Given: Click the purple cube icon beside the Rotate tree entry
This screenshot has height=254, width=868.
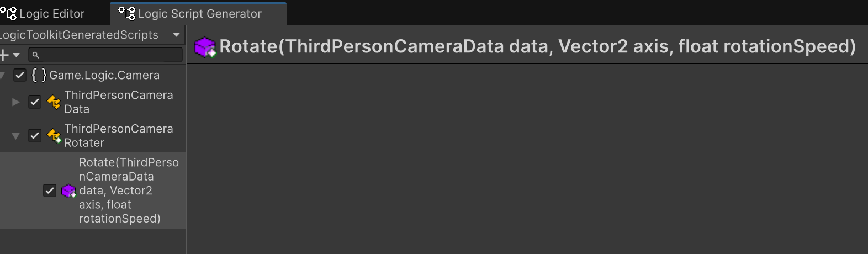Looking at the screenshot, I should tap(68, 191).
